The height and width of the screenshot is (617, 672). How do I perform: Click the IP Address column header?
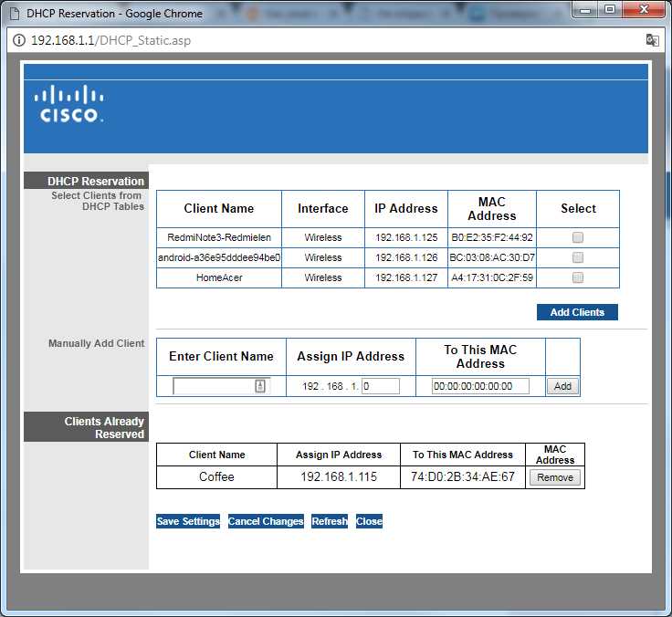tap(406, 209)
